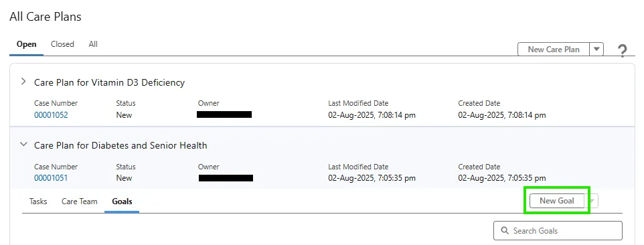Click the Care Plan for Diabetes and Senior Health title
Viewport: 644px width, 245px height.
click(120, 145)
